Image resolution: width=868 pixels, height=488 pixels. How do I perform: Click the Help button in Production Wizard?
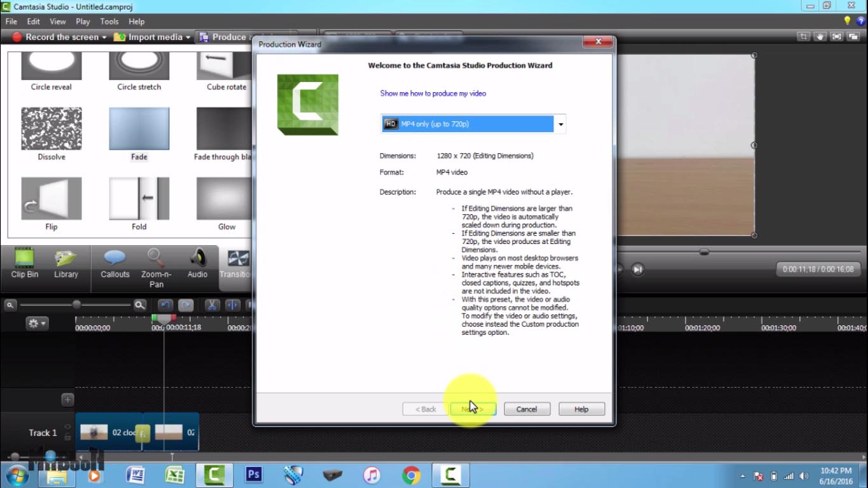point(581,409)
